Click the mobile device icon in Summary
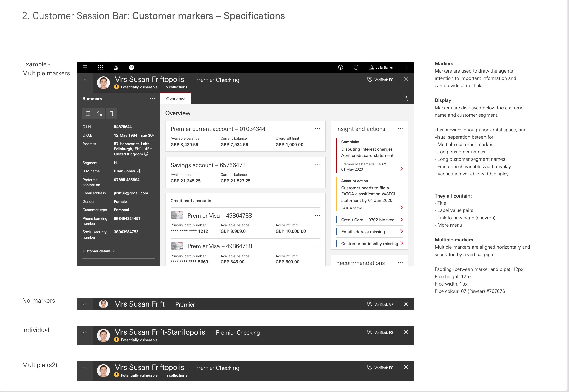The width and height of the screenshot is (569, 392). click(111, 114)
